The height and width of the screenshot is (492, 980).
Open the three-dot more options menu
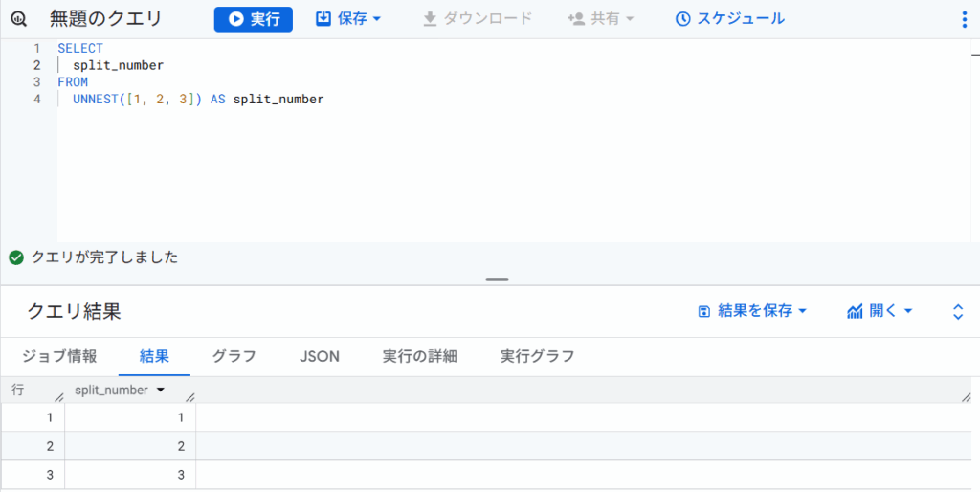click(964, 19)
